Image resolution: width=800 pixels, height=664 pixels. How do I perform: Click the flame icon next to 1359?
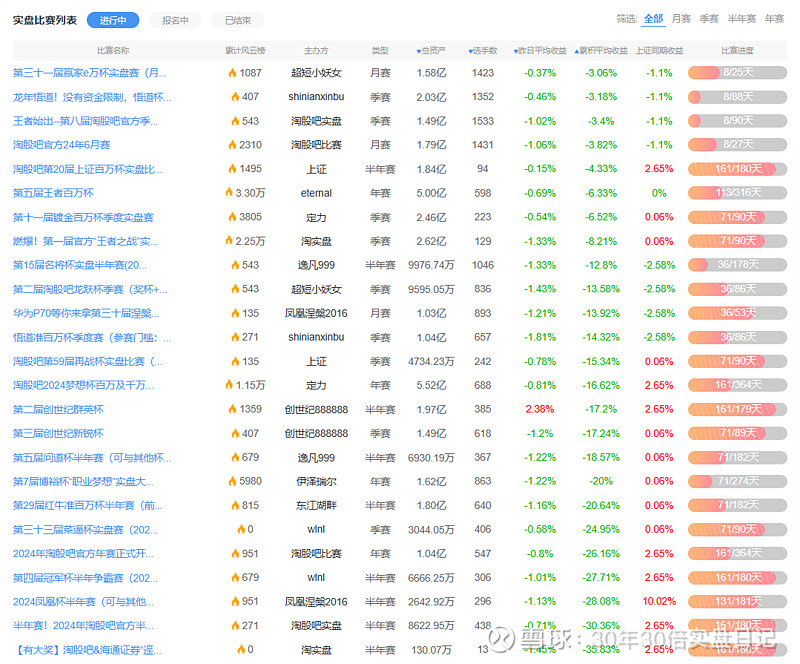pyautogui.click(x=232, y=409)
